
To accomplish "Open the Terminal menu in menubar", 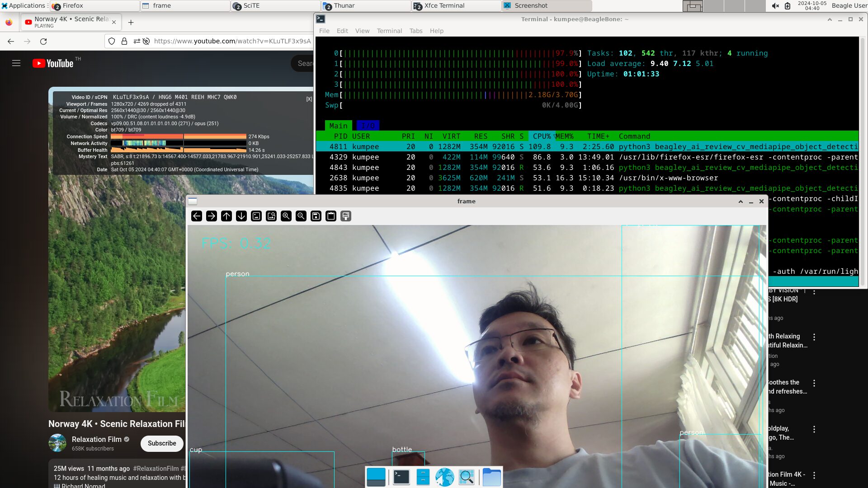I will click(x=389, y=31).
